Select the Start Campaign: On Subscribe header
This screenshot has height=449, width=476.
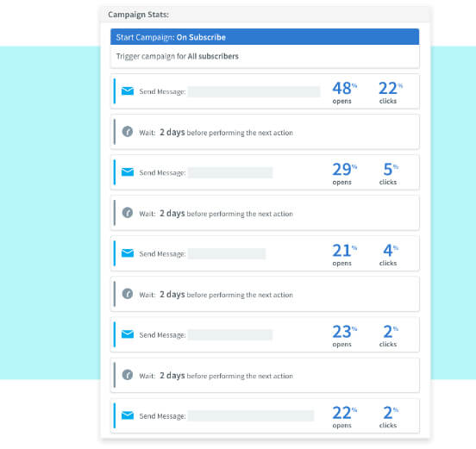click(265, 37)
